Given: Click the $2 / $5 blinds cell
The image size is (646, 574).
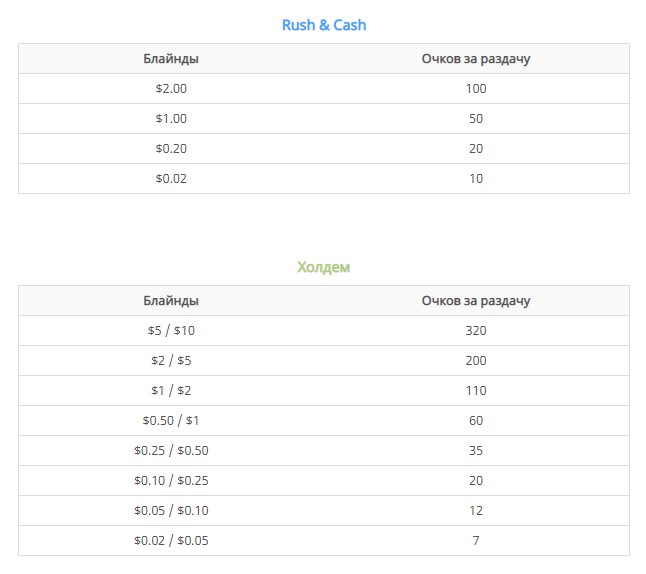Looking at the screenshot, I should 171,361.
